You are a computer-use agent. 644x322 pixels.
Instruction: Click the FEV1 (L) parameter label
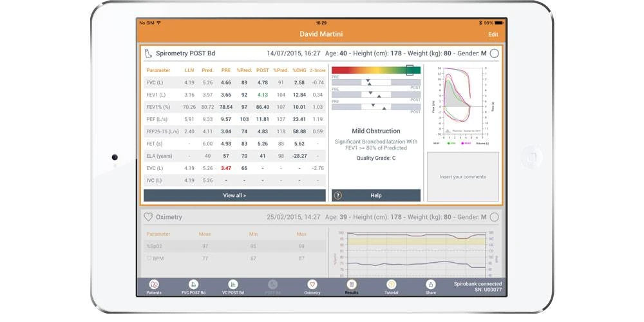156,95
